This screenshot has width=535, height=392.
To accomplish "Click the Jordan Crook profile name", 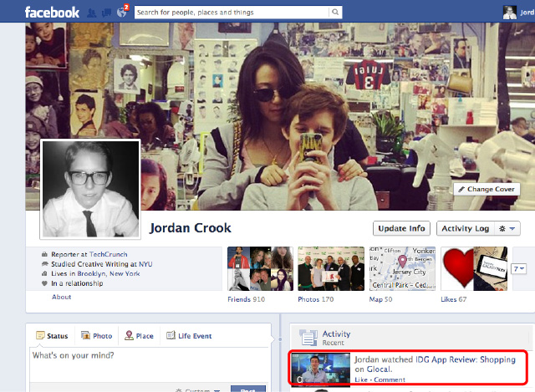I will [191, 228].
